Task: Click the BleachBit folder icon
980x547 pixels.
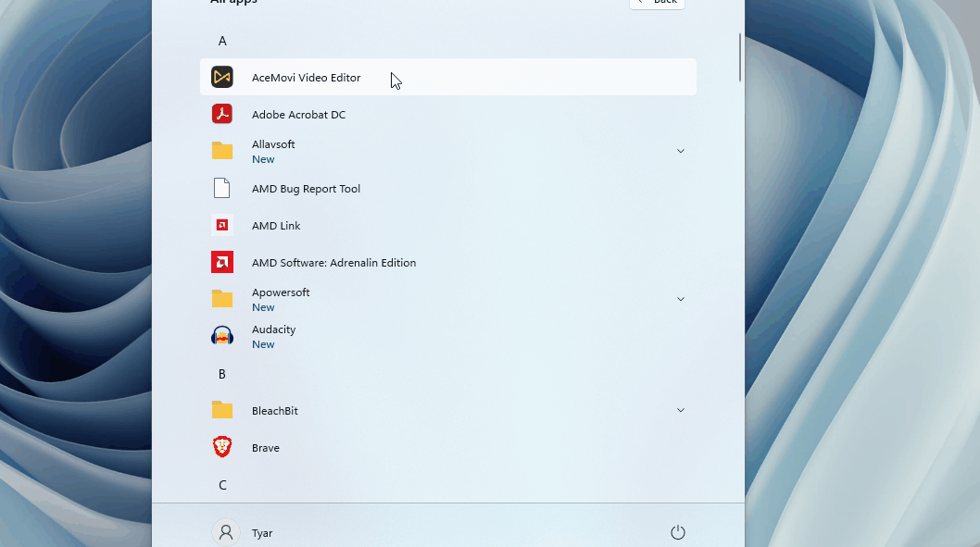Action: pos(222,410)
